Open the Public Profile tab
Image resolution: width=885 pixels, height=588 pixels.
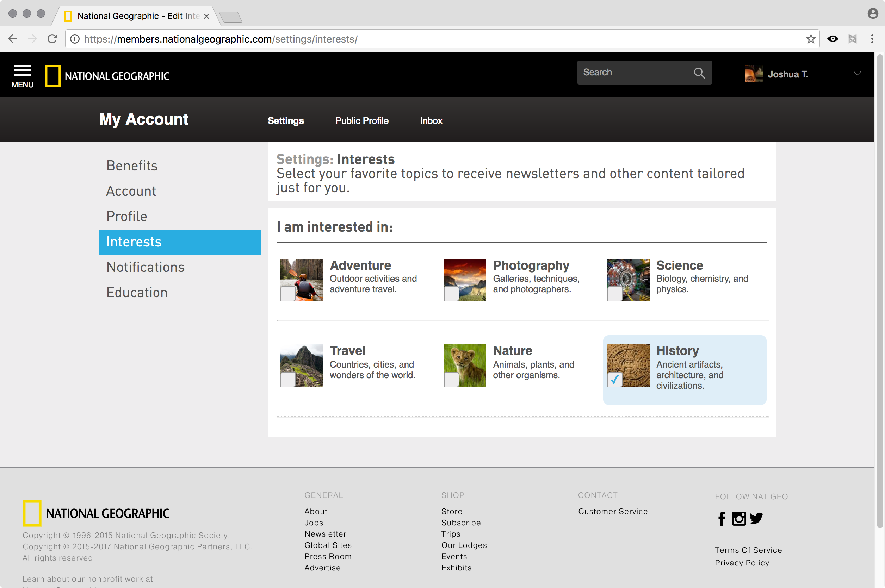362,121
